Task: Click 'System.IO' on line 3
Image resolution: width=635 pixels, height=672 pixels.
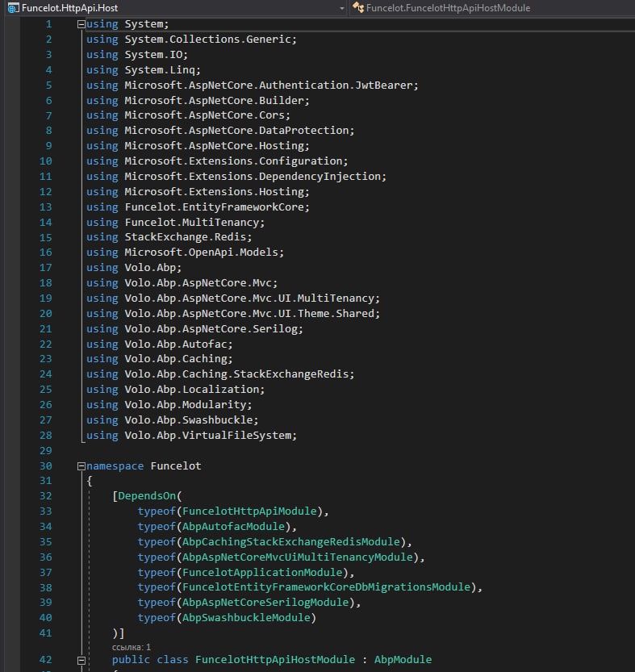Action: tap(153, 55)
